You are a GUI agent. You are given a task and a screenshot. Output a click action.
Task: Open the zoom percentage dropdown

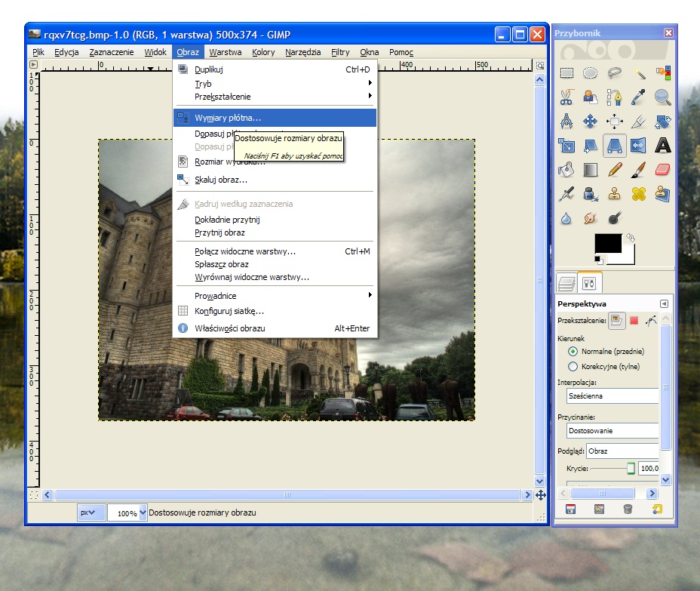click(x=143, y=513)
